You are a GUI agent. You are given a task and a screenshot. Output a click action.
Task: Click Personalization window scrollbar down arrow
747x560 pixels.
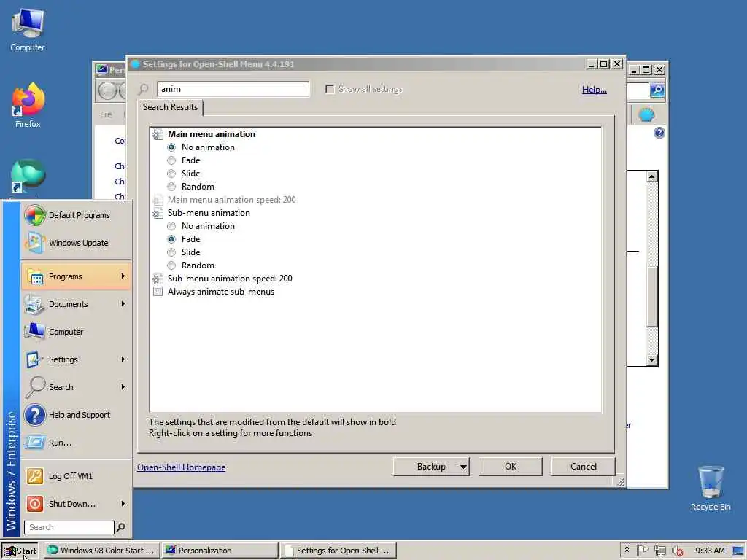click(x=652, y=360)
